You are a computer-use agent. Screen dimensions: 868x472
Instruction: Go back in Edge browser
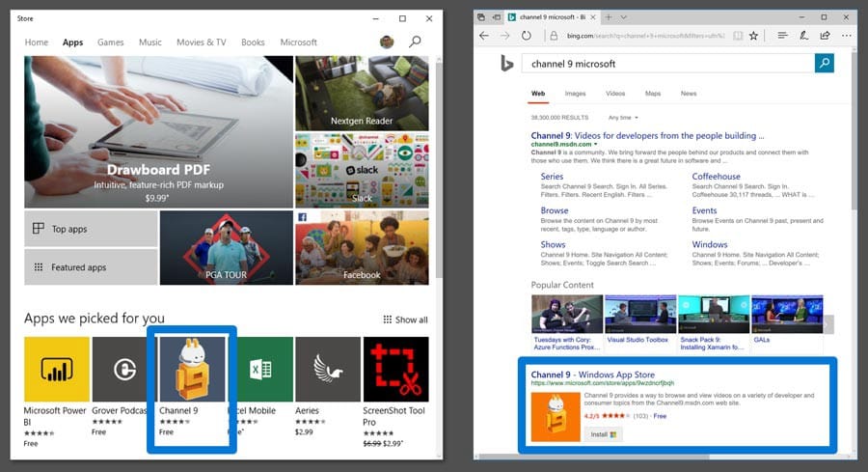[x=484, y=36]
